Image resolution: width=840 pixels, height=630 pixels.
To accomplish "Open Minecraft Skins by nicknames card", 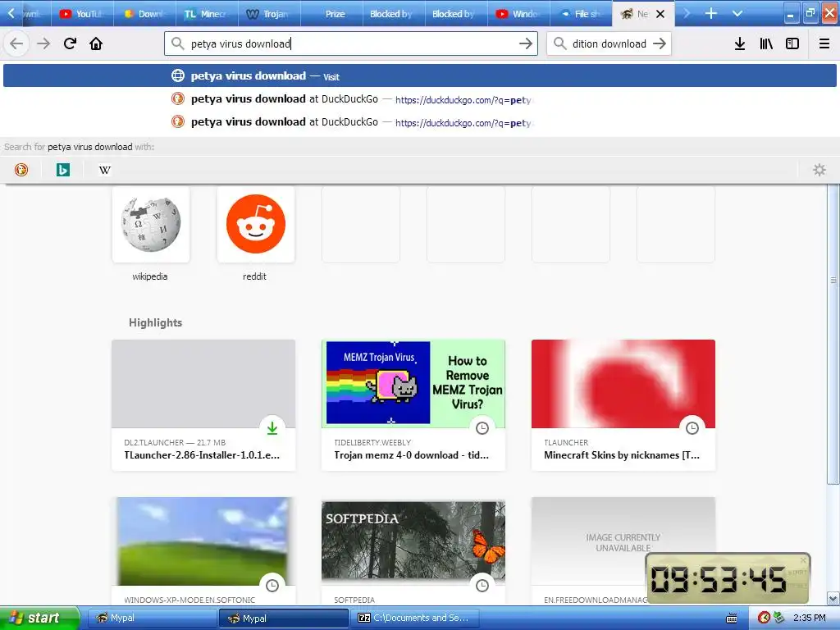I will click(x=623, y=405).
